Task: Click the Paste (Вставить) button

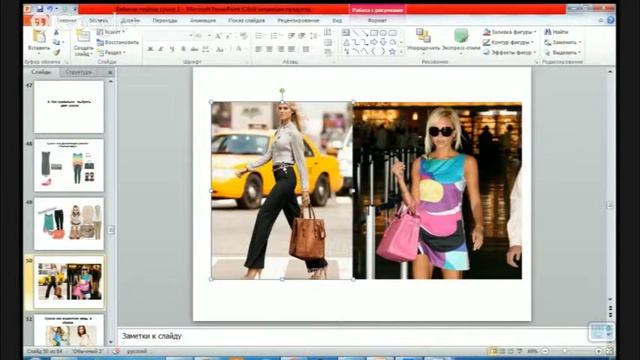Action: [x=39, y=41]
